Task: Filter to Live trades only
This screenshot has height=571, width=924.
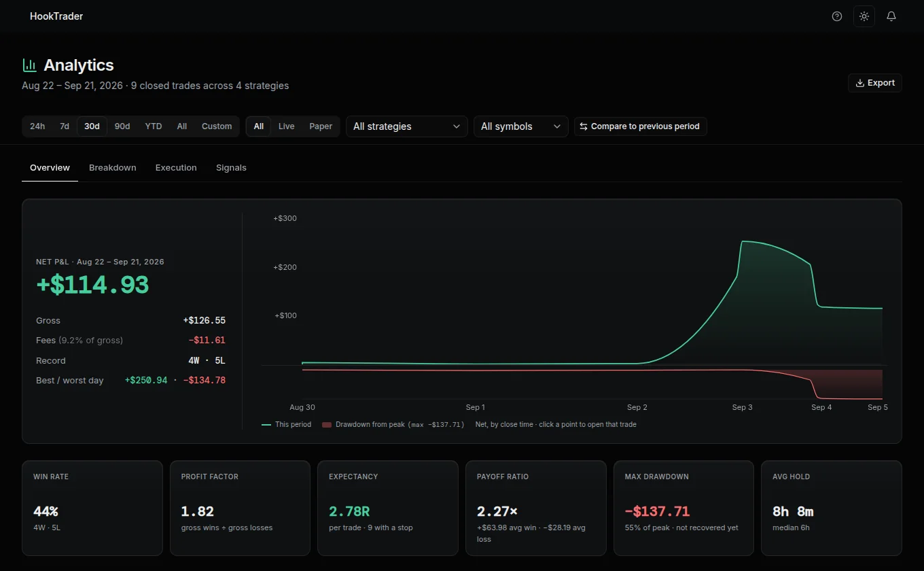Action: [286, 126]
